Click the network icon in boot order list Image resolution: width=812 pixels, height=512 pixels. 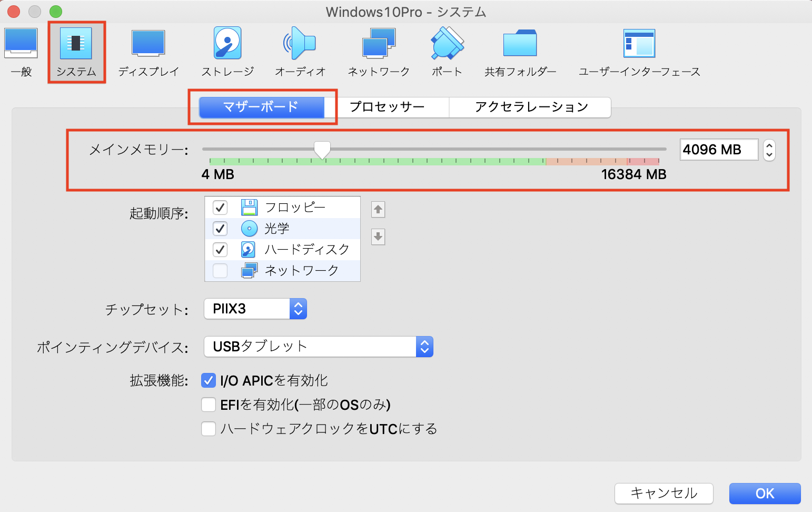pyautogui.click(x=249, y=270)
